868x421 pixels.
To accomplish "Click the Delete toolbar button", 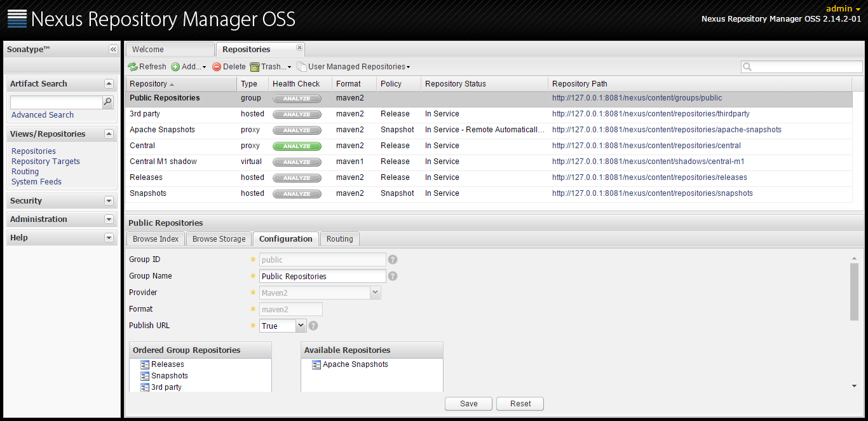I will 229,67.
